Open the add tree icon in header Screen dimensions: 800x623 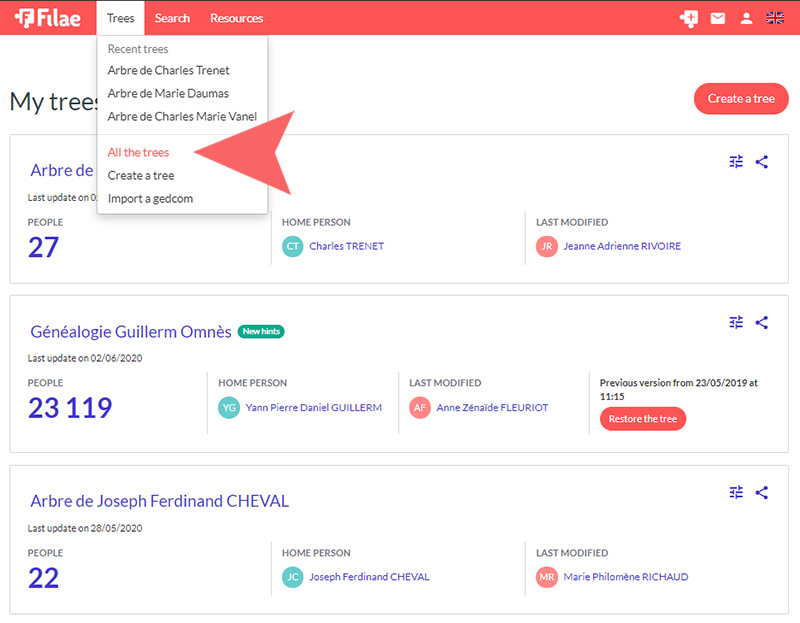(689, 18)
